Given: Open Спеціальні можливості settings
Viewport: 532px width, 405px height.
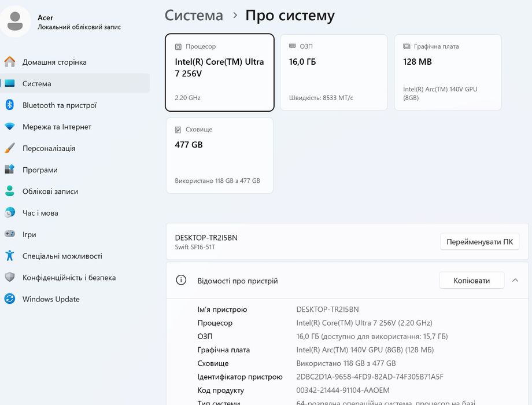Looking at the screenshot, I should coord(75,256).
